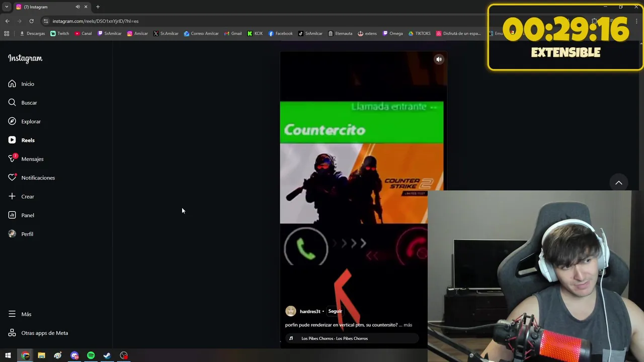Open the Disfrutá de un espa... bookmark
644x362 pixels.
[458, 34]
